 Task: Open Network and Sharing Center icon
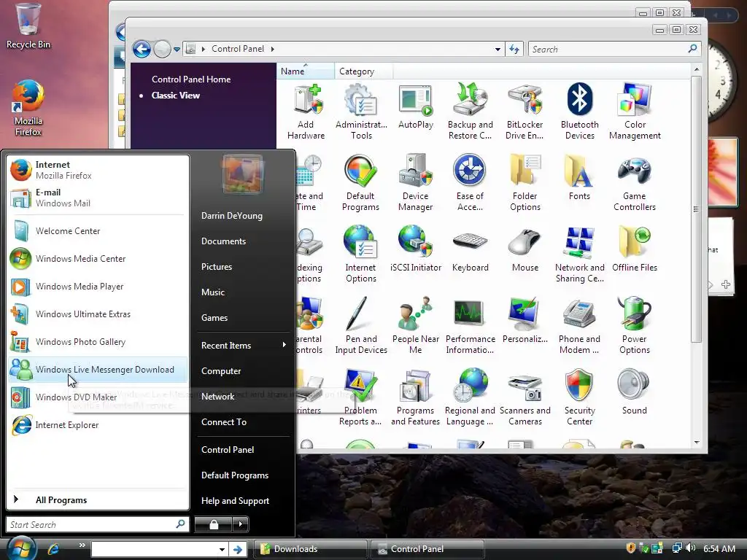click(x=579, y=254)
